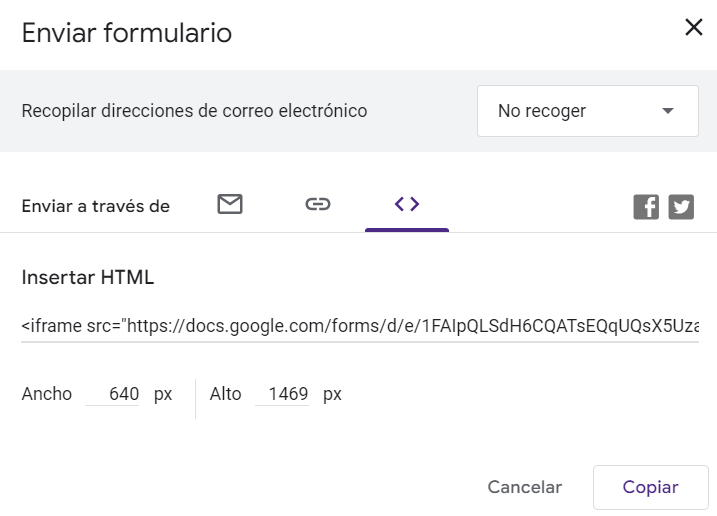
Task: Click the Recopilar direcciones de correo electrónico label
Action: click(x=194, y=111)
